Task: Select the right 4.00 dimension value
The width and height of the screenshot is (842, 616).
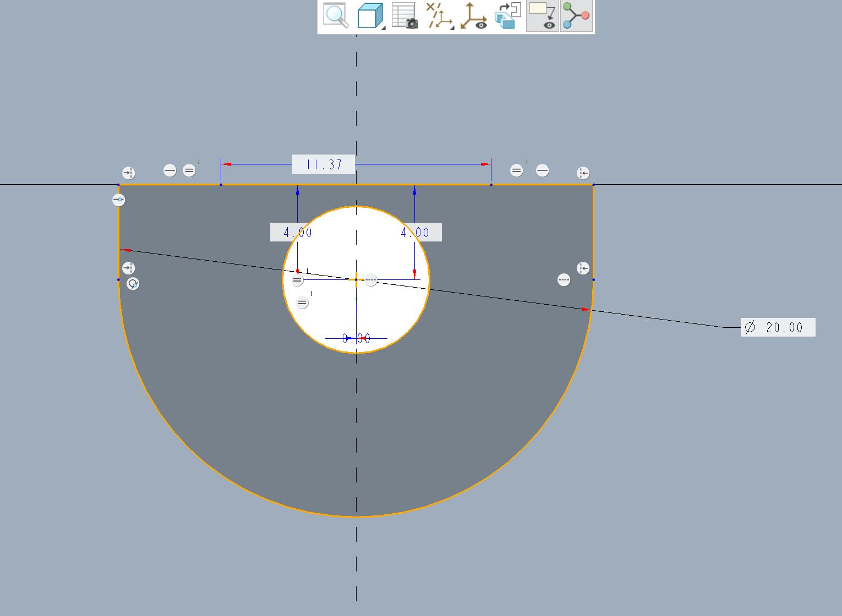Action: tap(414, 232)
